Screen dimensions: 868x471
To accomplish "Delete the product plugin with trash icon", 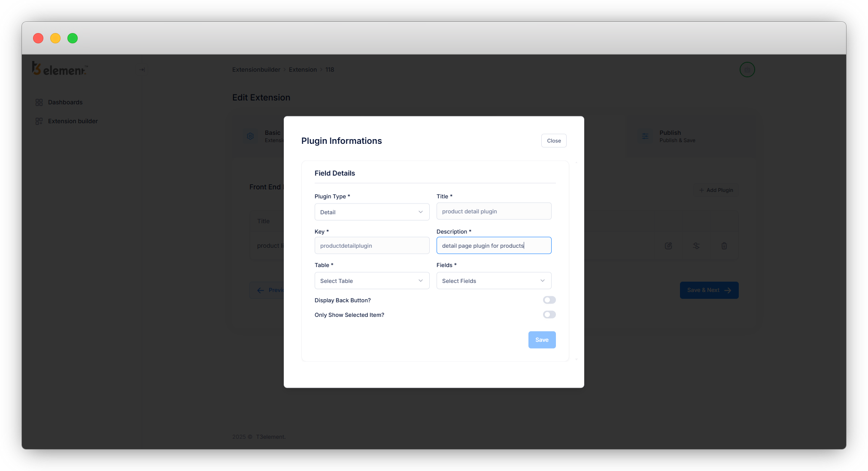I will click(724, 246).
